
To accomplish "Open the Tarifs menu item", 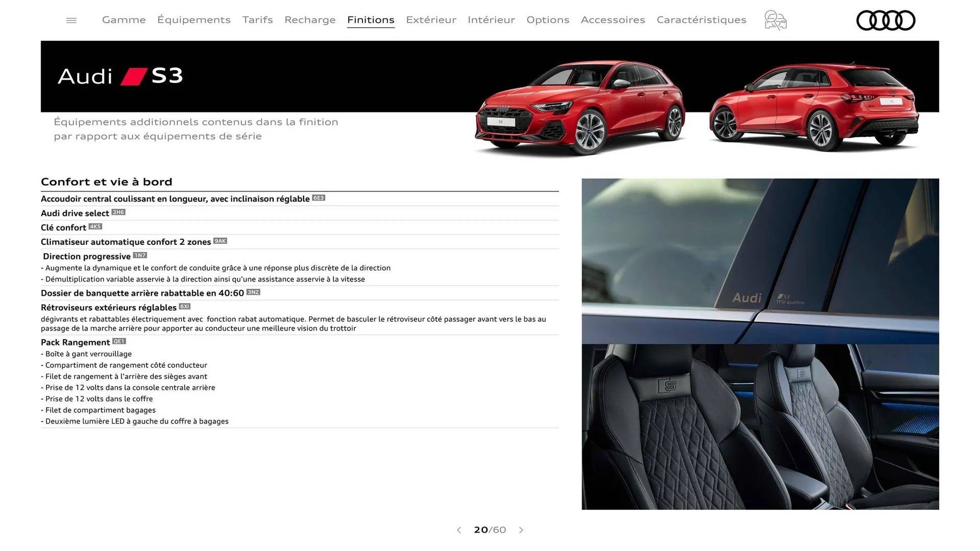I will point(257,20).
